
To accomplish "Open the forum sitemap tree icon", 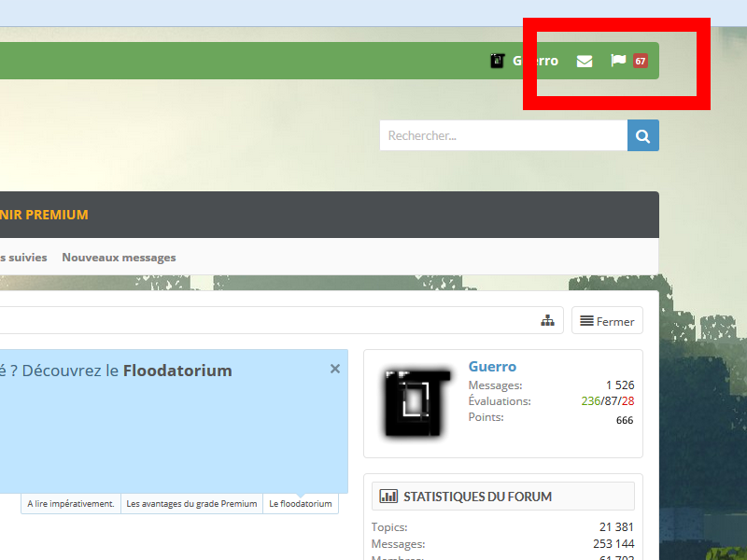I will point(548,321).
